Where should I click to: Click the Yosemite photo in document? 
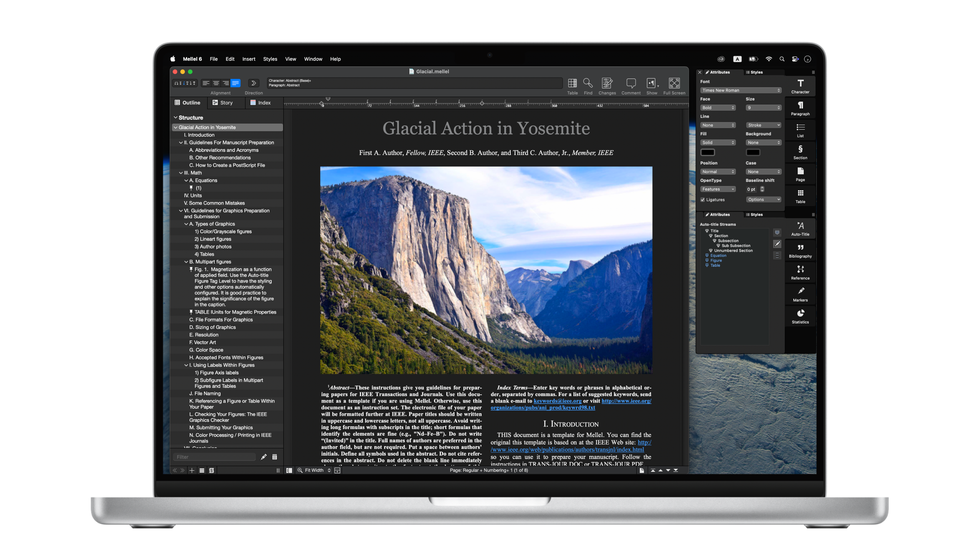tap(486, 270)
